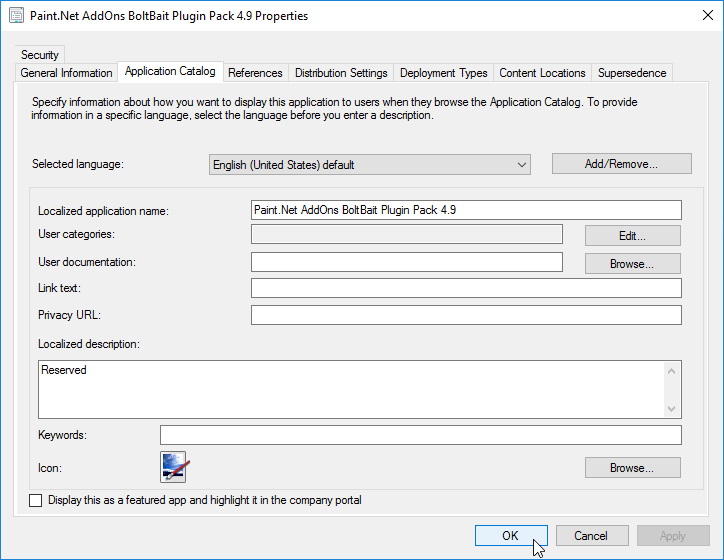Click the title bar window icon
The width and height of the screenshot is (724, 560).
click(x=16, y=16)
